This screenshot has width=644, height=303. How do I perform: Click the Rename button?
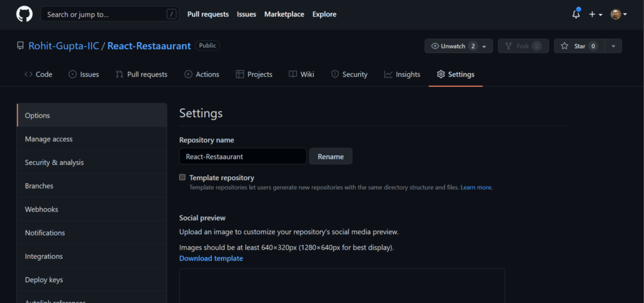point(331,156)
